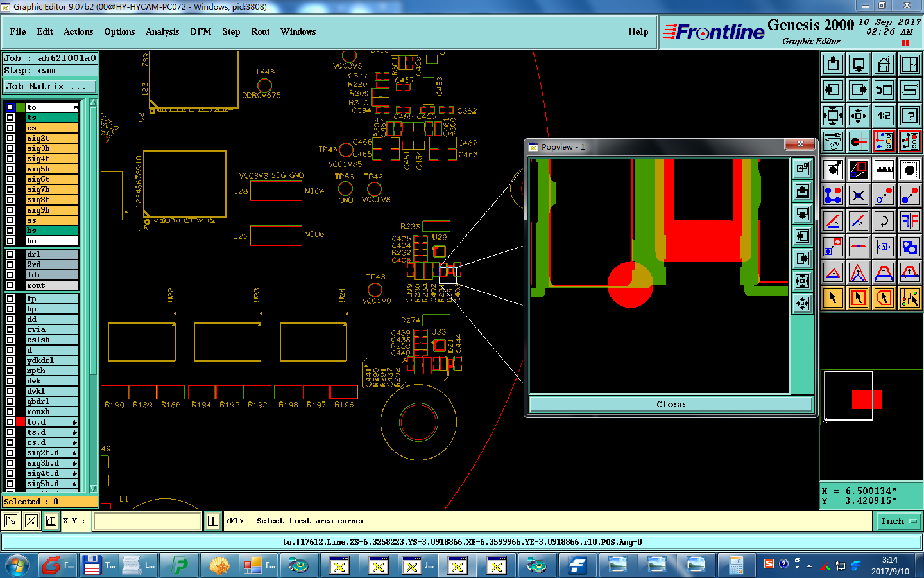Select the mirror F tool
The image size is (924, 578).
pos(910,221)
